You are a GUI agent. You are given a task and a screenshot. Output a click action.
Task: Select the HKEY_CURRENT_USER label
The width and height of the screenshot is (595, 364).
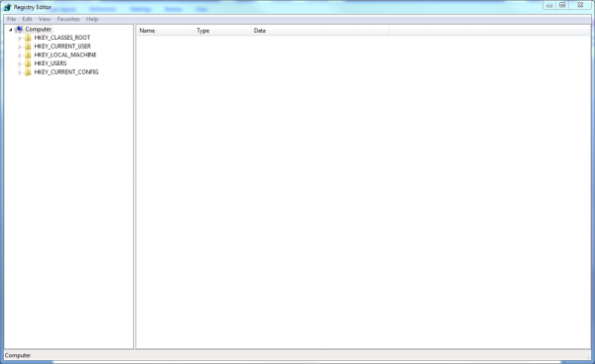click(x=62, y=47)
